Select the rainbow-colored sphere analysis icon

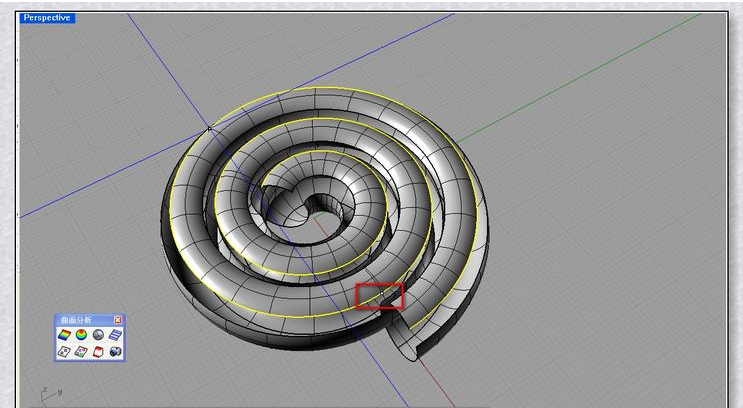(82, 335)
